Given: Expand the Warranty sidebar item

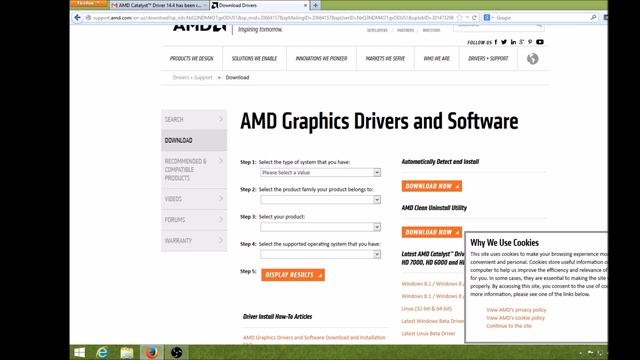Looking at the screenshot, I should [x=194, y=240].
